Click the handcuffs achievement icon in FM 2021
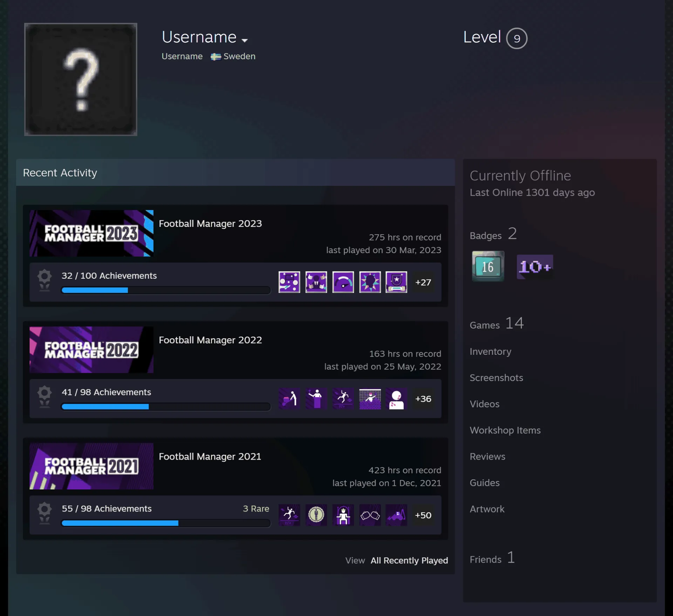673x616 pixels. coord(370,515)
